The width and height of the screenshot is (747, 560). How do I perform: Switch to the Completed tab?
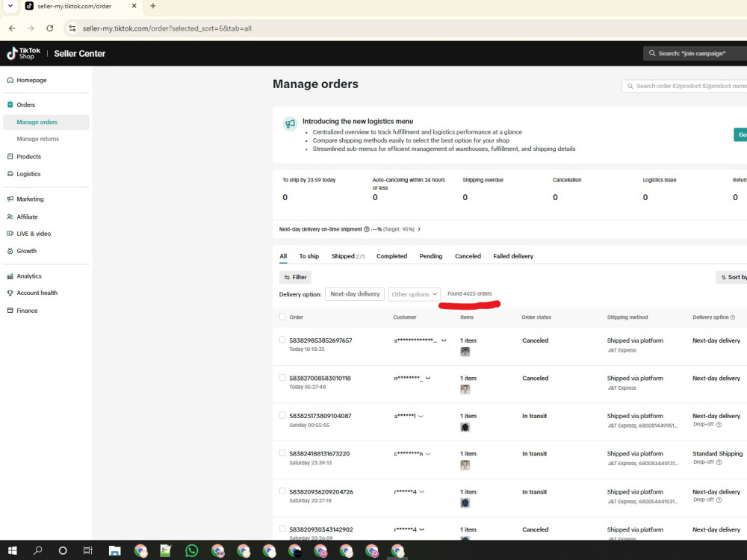click(391, 256)
